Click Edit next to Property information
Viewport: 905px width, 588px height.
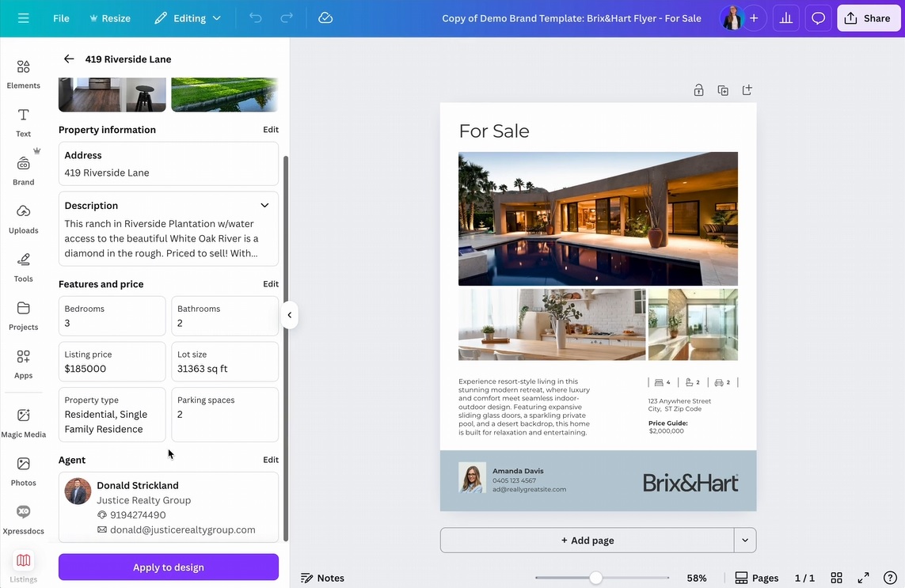pos(270,130)
